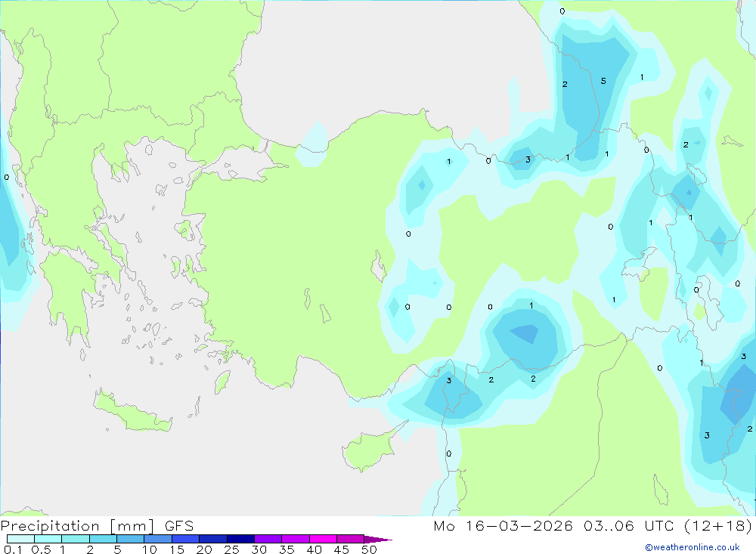Pick the 0.5–1 mm legend swatch
756x554 pixels.
coord(48,539)
